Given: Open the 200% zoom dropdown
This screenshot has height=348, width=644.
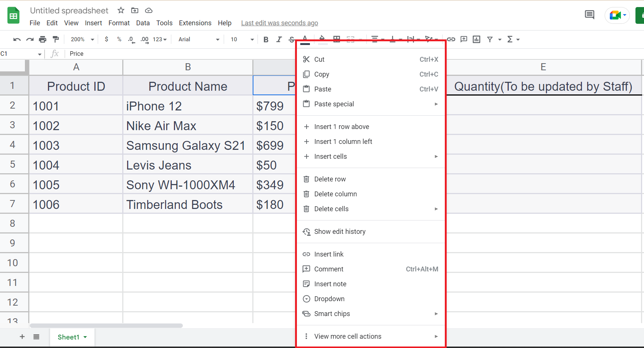Looking at the screenshot, I should point(82,39).
